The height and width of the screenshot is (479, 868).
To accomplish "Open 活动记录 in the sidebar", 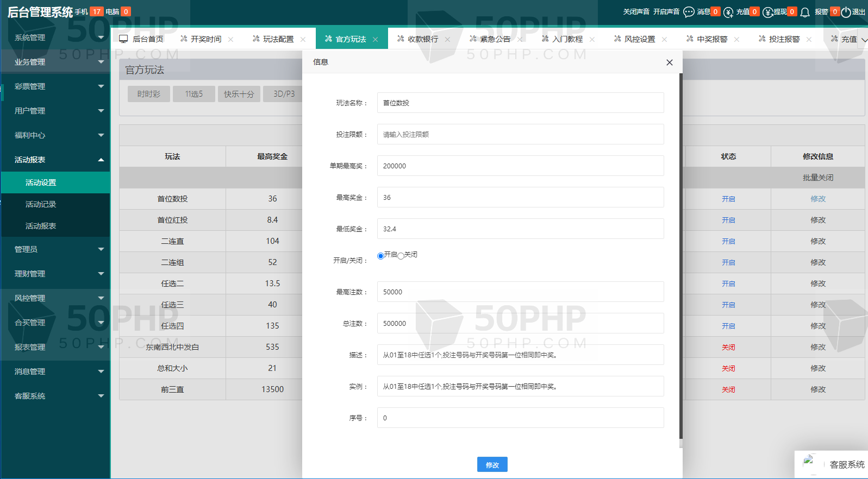I will (41, 204).
